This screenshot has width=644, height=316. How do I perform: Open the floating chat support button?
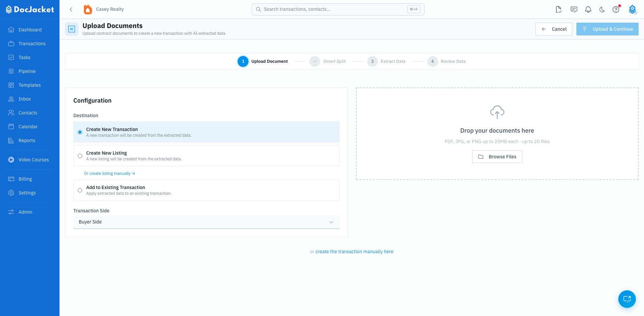[627, 299]
